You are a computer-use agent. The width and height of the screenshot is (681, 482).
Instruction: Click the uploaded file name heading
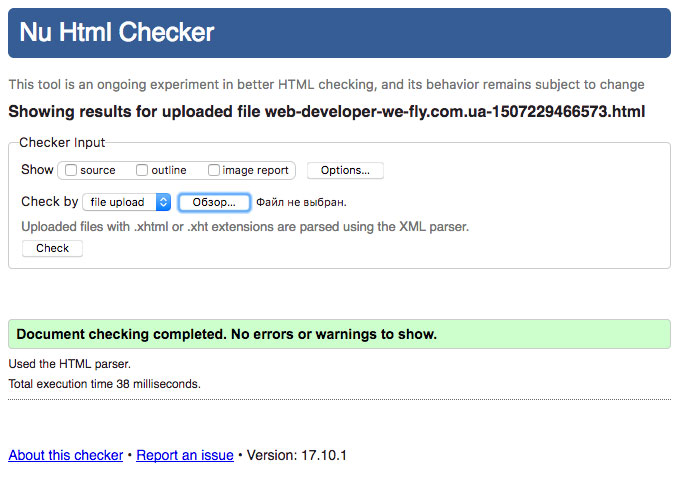[x=327, y=111]
